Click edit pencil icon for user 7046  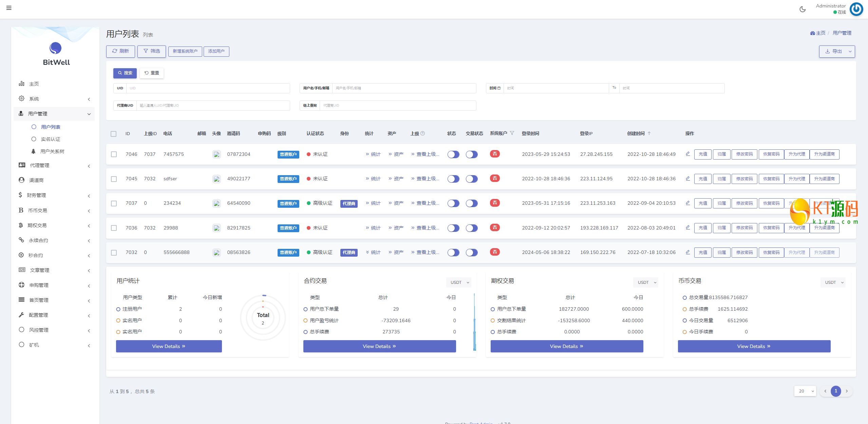[688, 154]
